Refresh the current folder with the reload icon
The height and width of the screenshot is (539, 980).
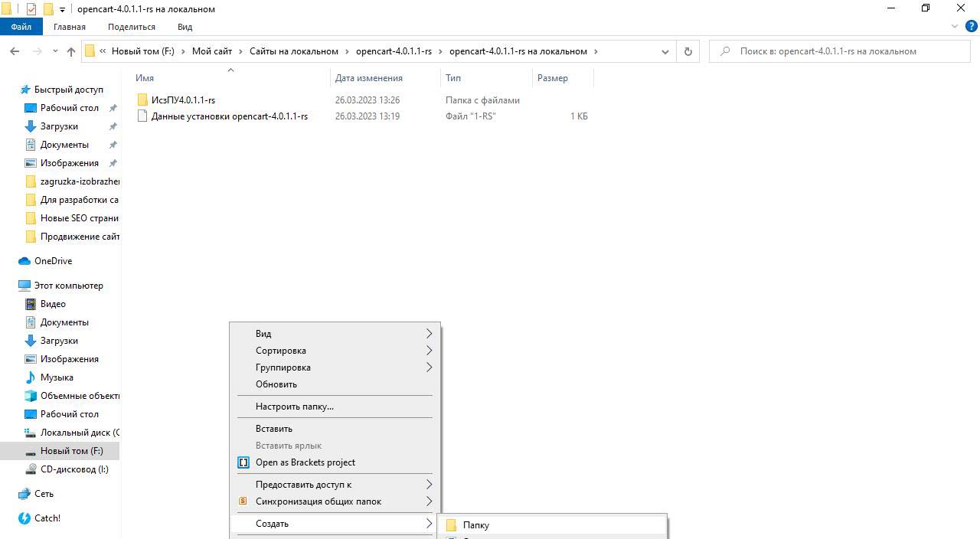tap(688, 51)
